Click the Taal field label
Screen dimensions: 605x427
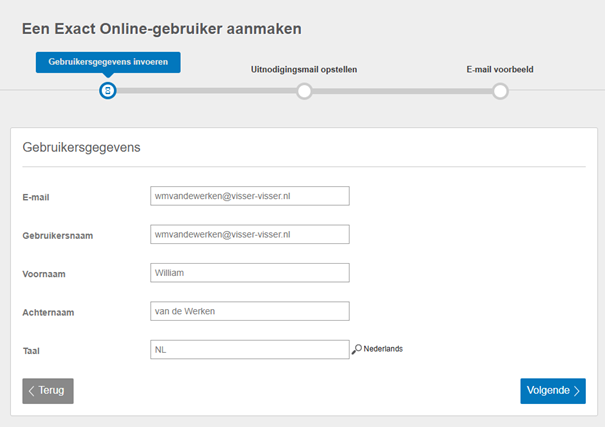coord(31,351)
